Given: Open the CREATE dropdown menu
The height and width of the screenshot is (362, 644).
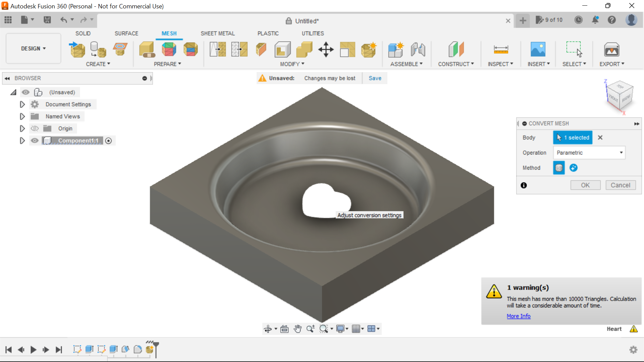Looking at the screenshot, I should (x=98, y=64).
